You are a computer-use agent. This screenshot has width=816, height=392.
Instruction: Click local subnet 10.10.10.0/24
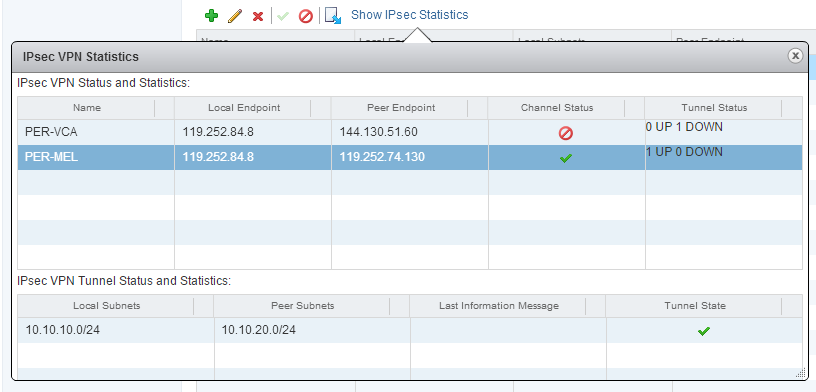pos(62,330)
